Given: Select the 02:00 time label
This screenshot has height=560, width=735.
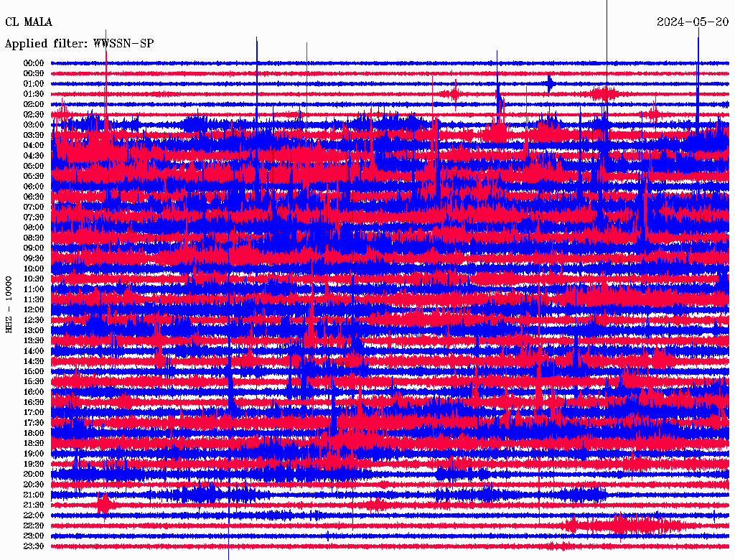Looking at the screenshot, I should click(x=34, y=104).
